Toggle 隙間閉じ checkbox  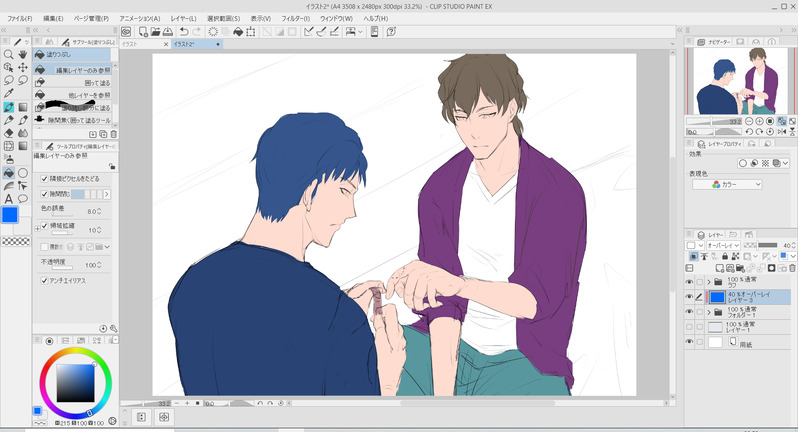tap(44, 194)
